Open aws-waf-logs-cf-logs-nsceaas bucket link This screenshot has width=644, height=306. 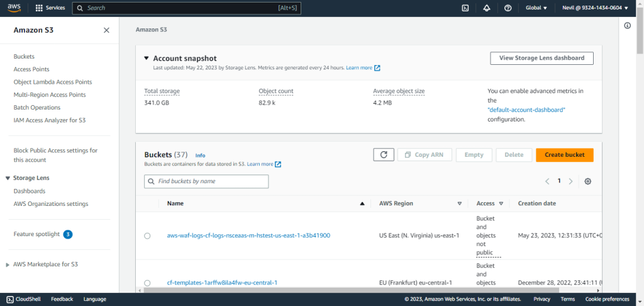click(x=248, y=235)
